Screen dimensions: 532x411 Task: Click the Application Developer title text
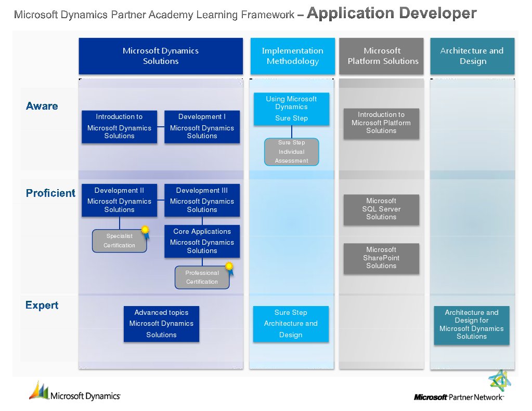tap(392, 14)
